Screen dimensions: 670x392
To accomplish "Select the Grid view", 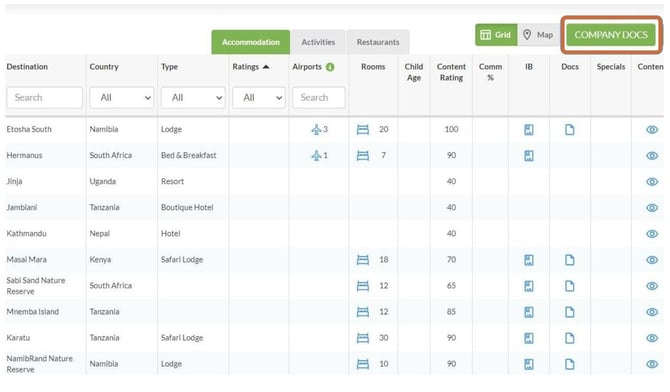I will 496,35.
